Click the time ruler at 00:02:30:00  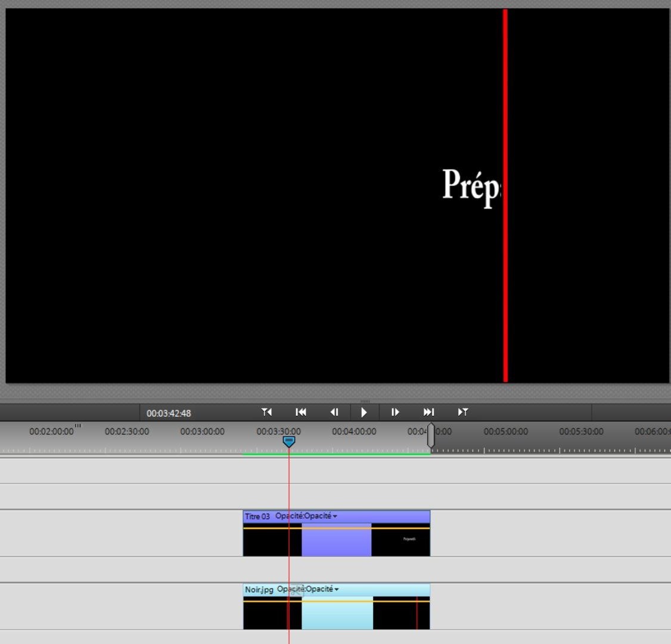(127, 432)
